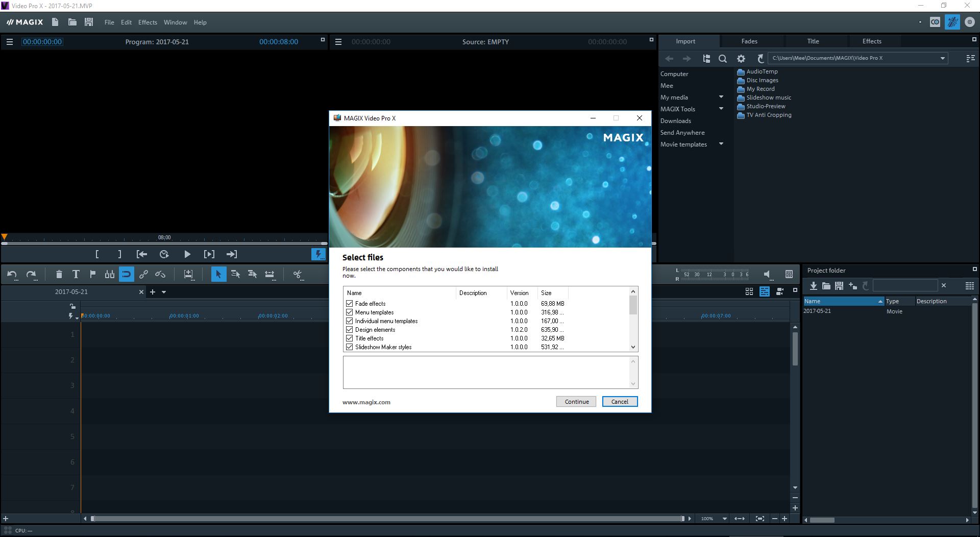Open the File menu
Viewport: 980px width, 537px height.
[109, 22]
